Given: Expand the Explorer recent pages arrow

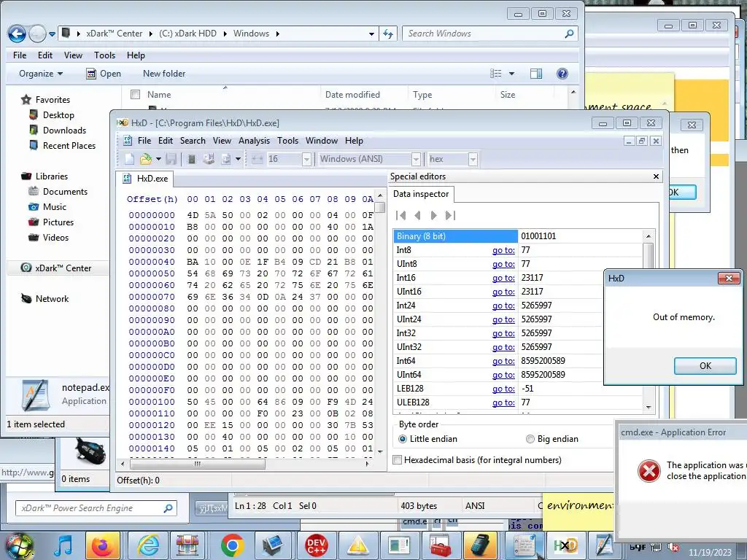Looking at the screenshot, I should [x=52, y=34].
